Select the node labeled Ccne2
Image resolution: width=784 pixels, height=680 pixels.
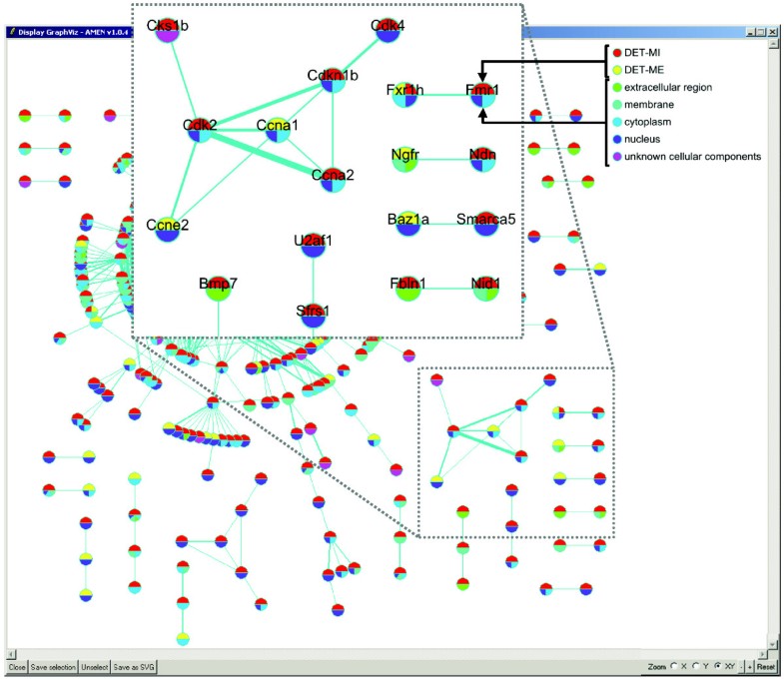(167, 230)
